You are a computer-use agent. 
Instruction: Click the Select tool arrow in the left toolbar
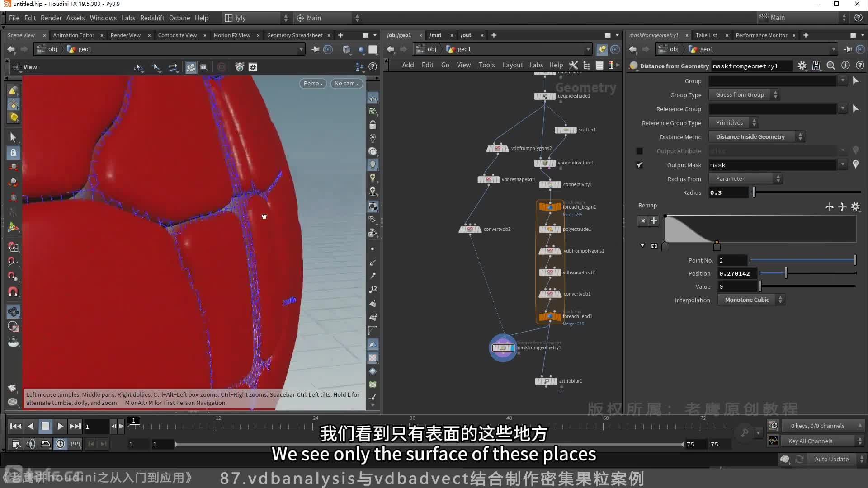pos(13,137)
